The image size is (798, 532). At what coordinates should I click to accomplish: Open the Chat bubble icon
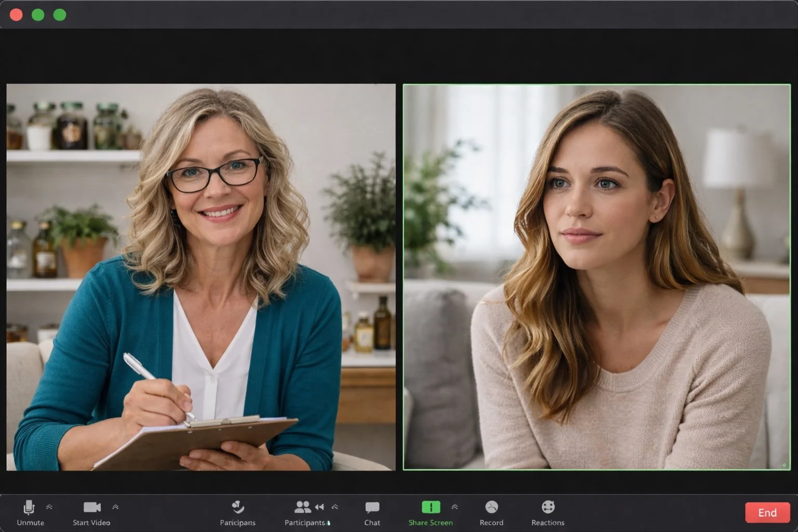(x=372, y=507)
